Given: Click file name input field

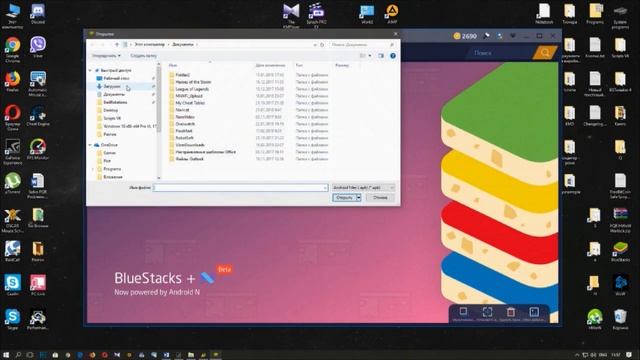Looking at the screenshot, I should (240, 187).
